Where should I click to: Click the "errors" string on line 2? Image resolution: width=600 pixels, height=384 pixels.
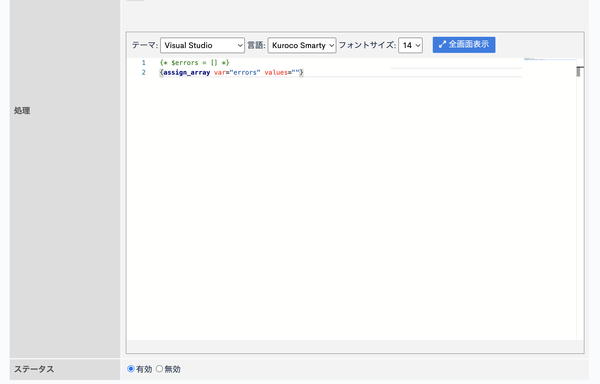(x=245, y=72)
